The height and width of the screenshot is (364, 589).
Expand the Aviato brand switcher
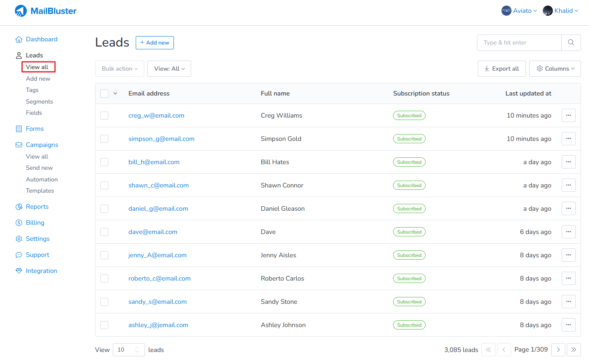point(519,11)
